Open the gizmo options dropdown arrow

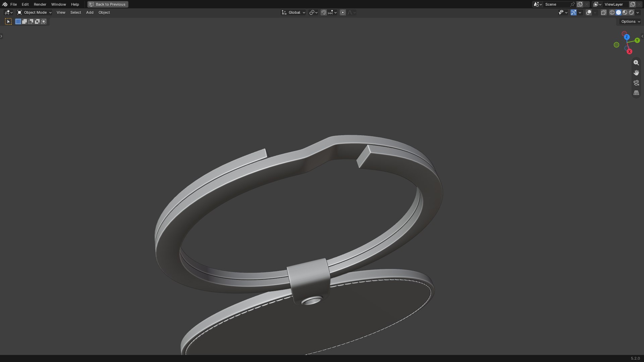click(x=580, y=12)
